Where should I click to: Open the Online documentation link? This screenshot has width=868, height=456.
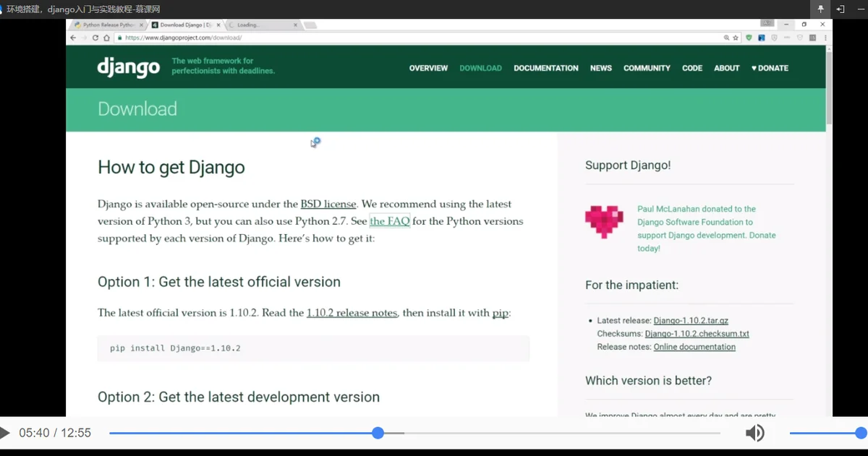tap(694, 347)
